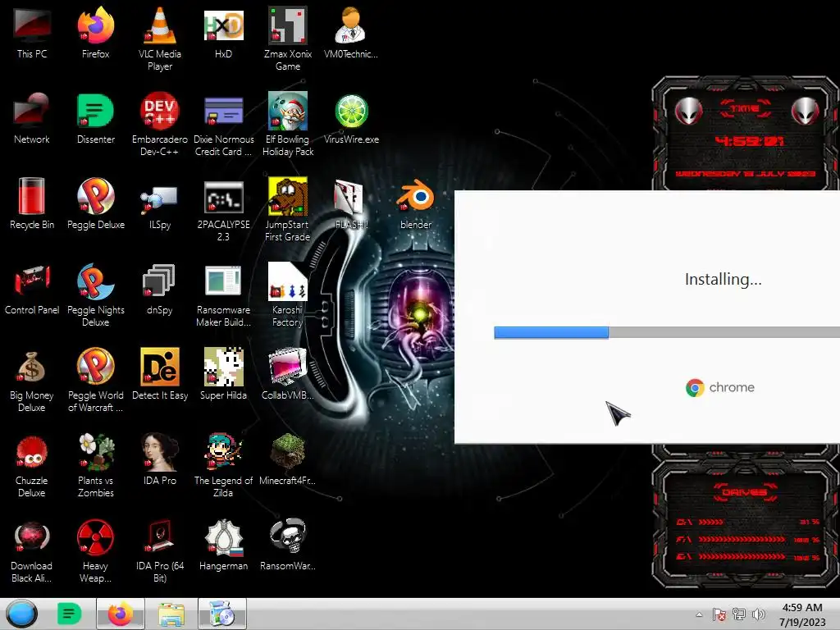The width and height of the screenshot is (840, 630).
Task: Click the Start orb button
Action: (x=21, y=614)
